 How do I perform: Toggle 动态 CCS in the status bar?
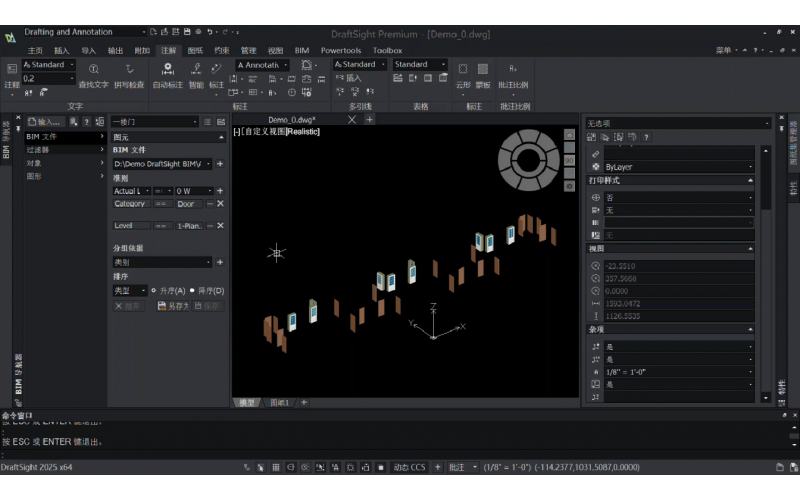(409, 467)
